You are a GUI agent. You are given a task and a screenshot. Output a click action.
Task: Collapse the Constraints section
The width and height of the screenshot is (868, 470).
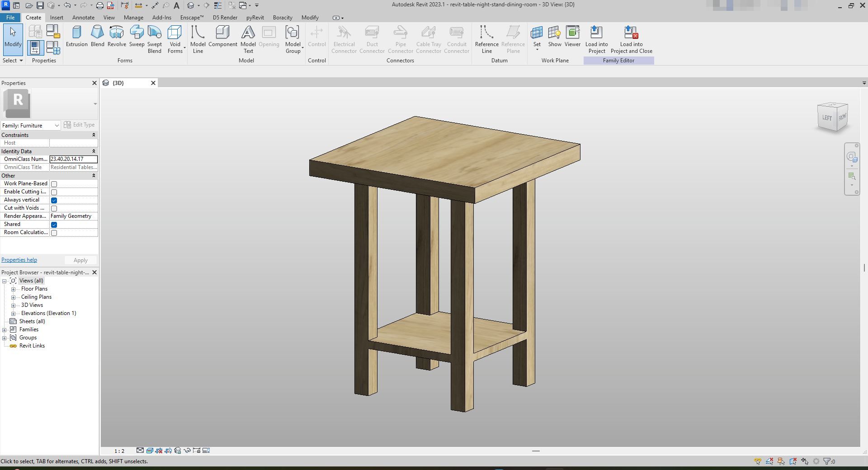tap(94, 135)
